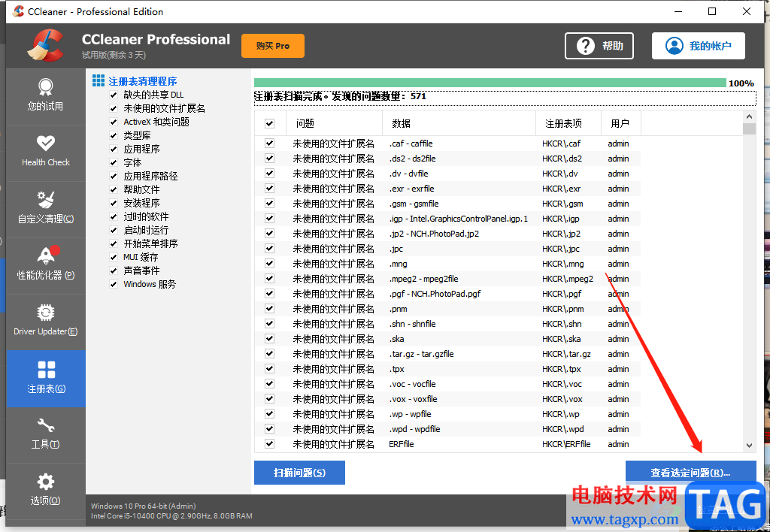770x532 pixels.
Task: Click the account avatar icon
Action: tap(675, 46)
